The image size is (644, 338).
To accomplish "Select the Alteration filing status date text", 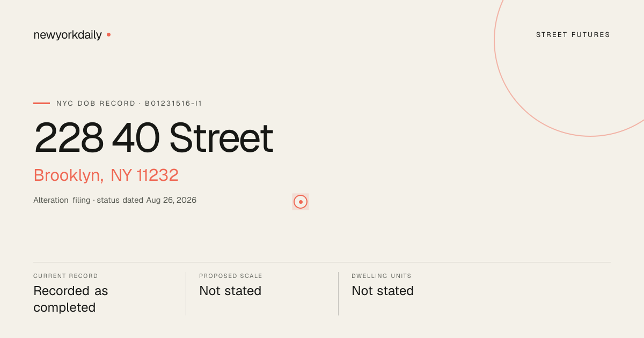I will point(115,200).
